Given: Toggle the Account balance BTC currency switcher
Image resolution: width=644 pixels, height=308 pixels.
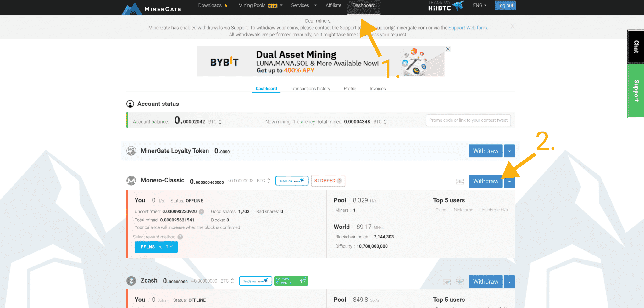Looking at the screenshot, I should pos(220,122).
